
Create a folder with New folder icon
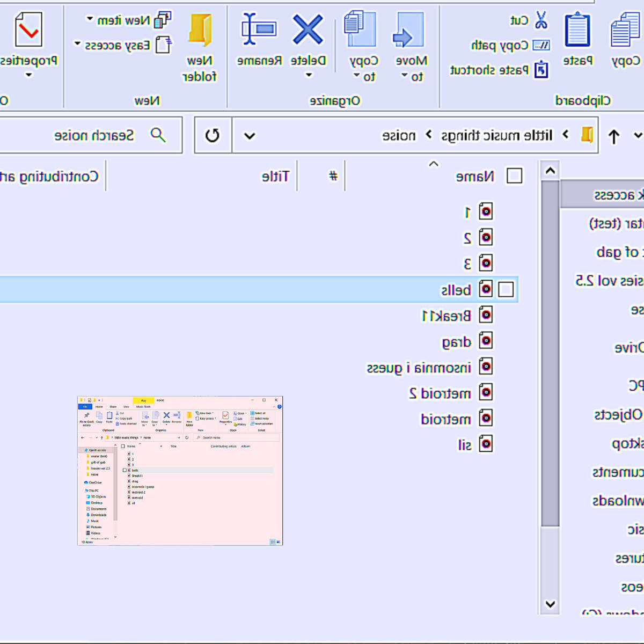click(x=200, y=30)
